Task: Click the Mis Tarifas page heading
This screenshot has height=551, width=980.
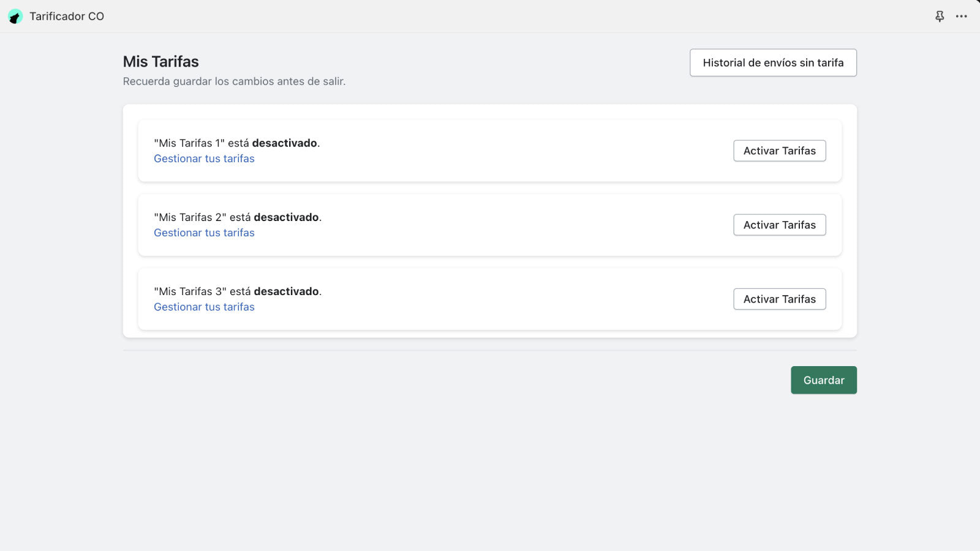Action: point(161,62)
